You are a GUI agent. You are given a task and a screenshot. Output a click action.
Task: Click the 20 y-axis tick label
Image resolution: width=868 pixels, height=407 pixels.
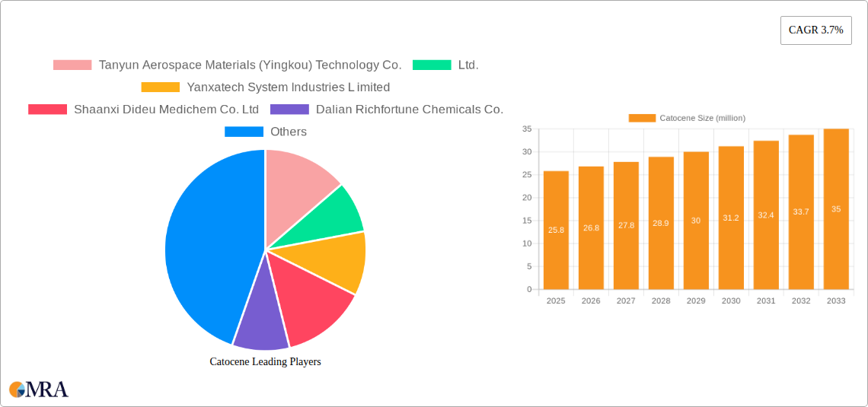point(526,198)
